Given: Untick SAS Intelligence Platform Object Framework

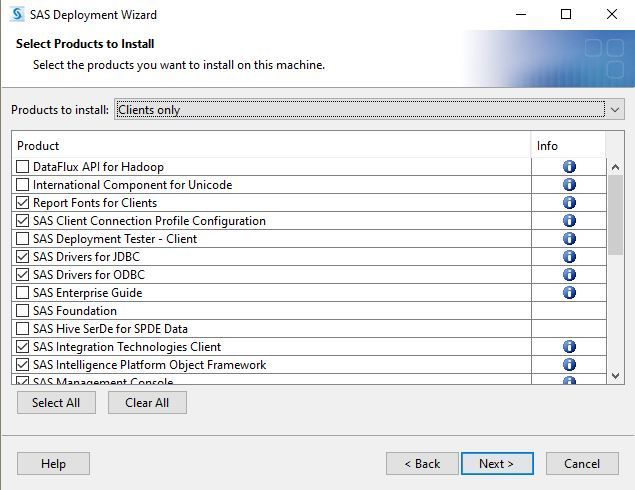Looking at the screenshot, I should coord(22,364).
